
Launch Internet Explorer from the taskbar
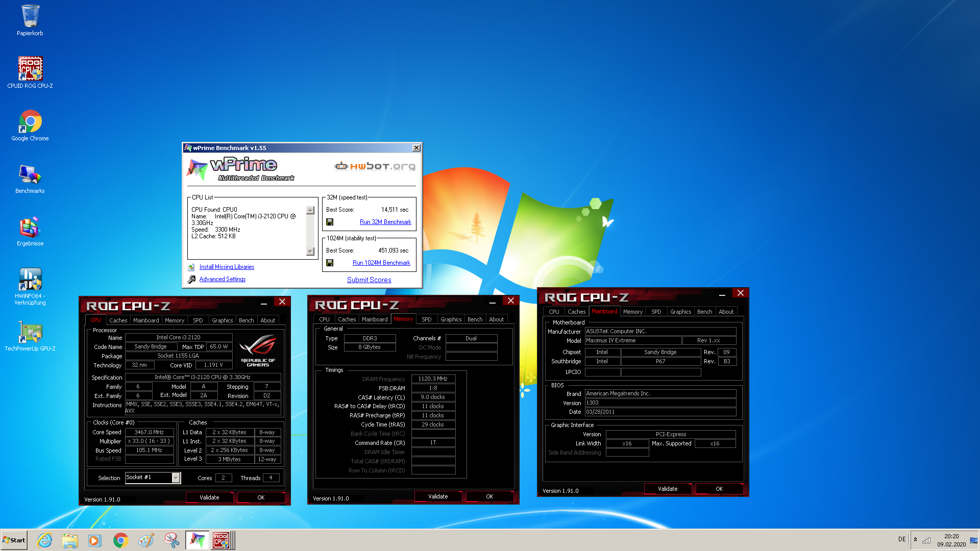click(45, 540)
